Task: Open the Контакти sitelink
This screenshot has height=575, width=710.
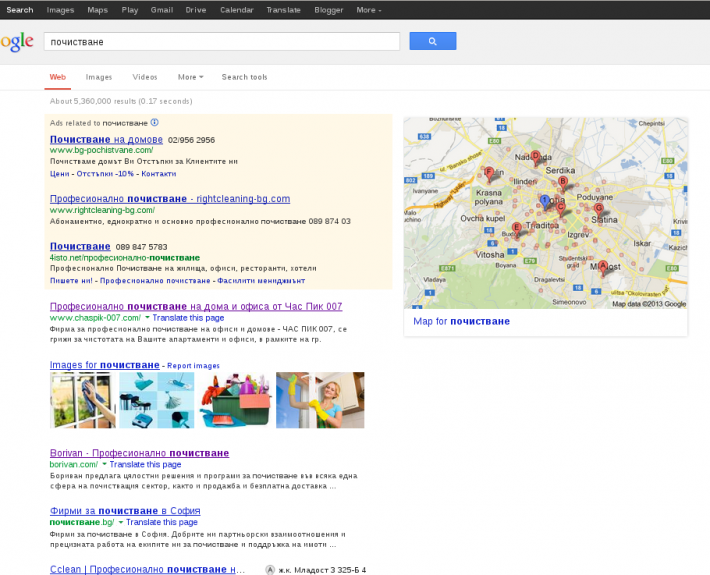Action: 158,173
